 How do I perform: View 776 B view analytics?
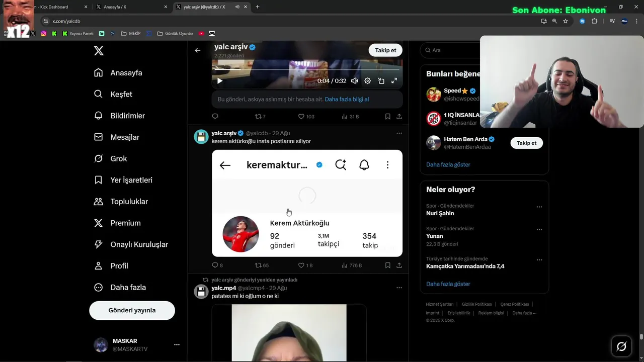(352, 265)
